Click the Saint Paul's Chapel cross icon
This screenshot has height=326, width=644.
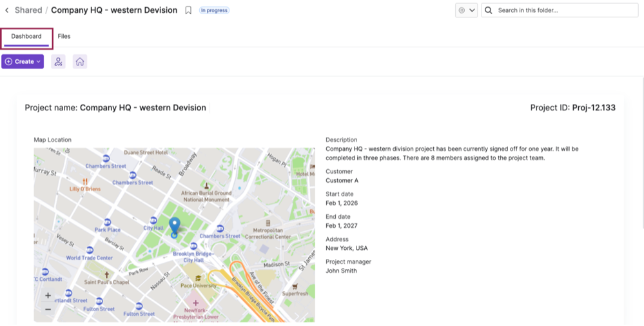(x=106, y=275)
